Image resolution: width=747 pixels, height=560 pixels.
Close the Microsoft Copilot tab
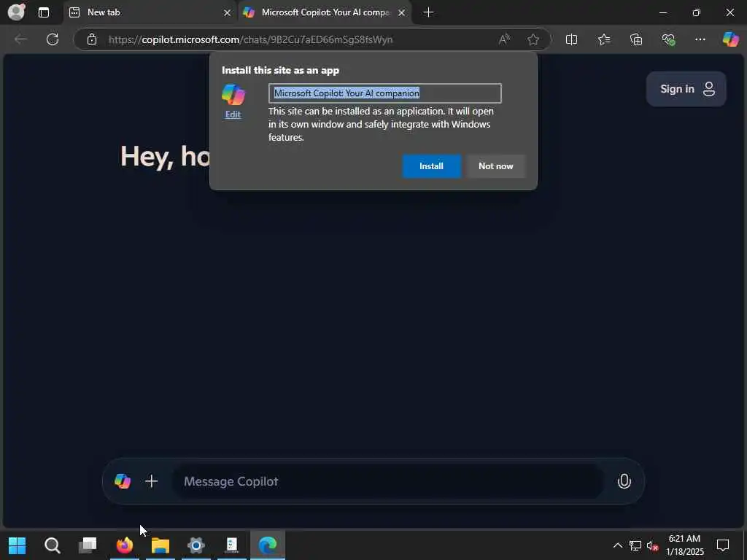point(402,13)
